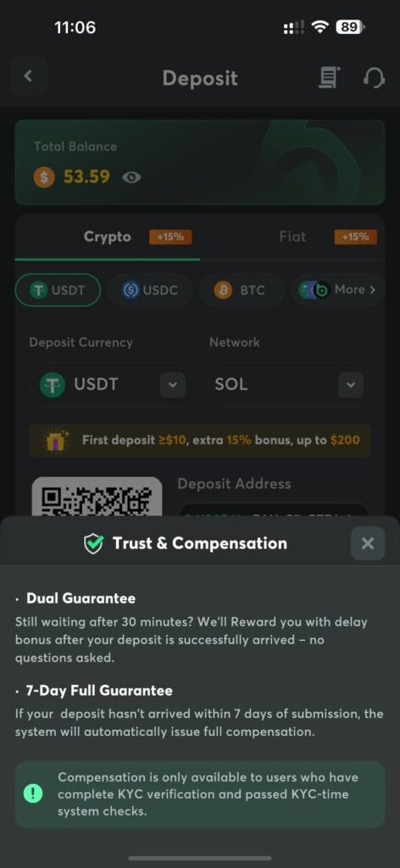This screenshot has height=868, width=400.
Task: Tap the green exclamation notice icon
Action: click(34, 794)
